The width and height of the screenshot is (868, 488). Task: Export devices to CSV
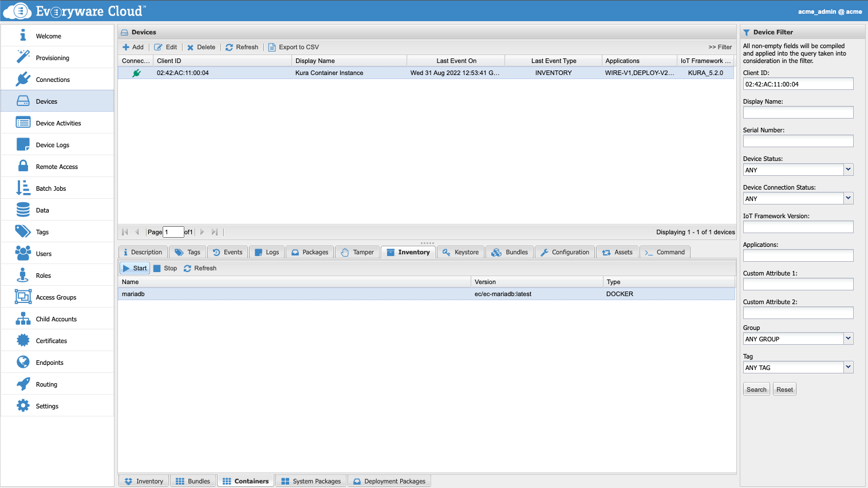click(x=293, y=47)
